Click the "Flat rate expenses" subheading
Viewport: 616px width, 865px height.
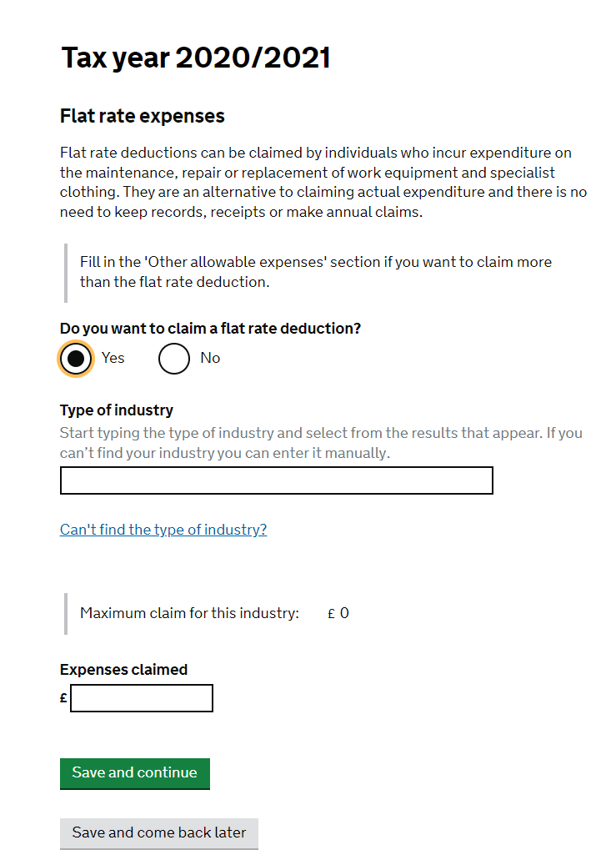[x=143, y=116]
